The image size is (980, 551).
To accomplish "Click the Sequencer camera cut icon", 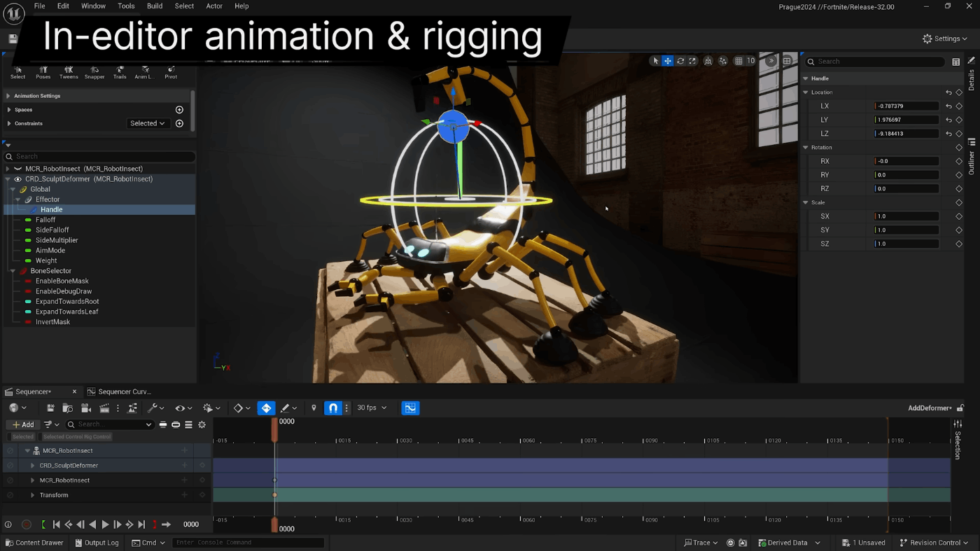I will [x=86, y=408].
